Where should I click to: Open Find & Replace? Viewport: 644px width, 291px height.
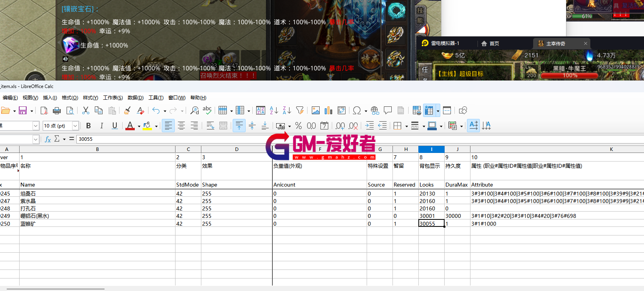(194, 111)
